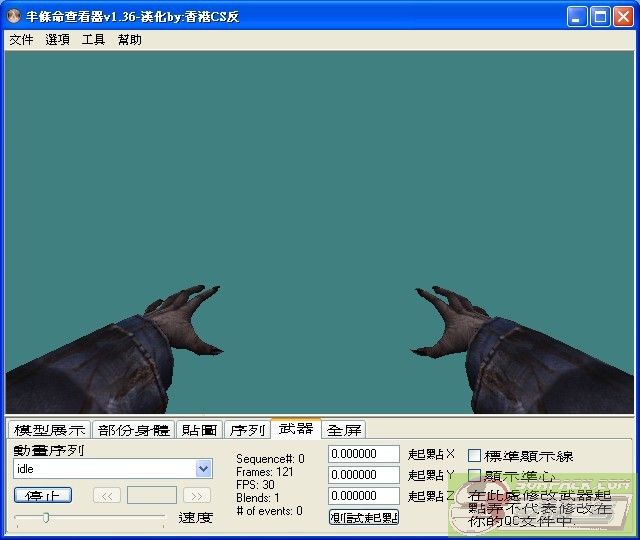Switch to the 模型展示 tab
This screenshot has height=540, width=640.
click(x=49, y=430)
